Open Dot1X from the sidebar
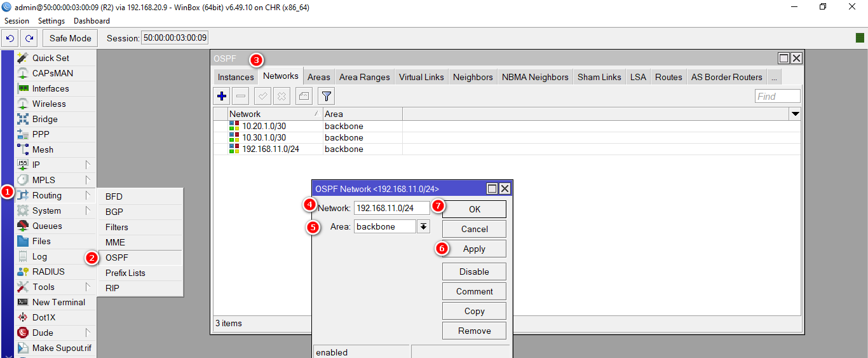 pyautogui.click(x=55, y=317)
